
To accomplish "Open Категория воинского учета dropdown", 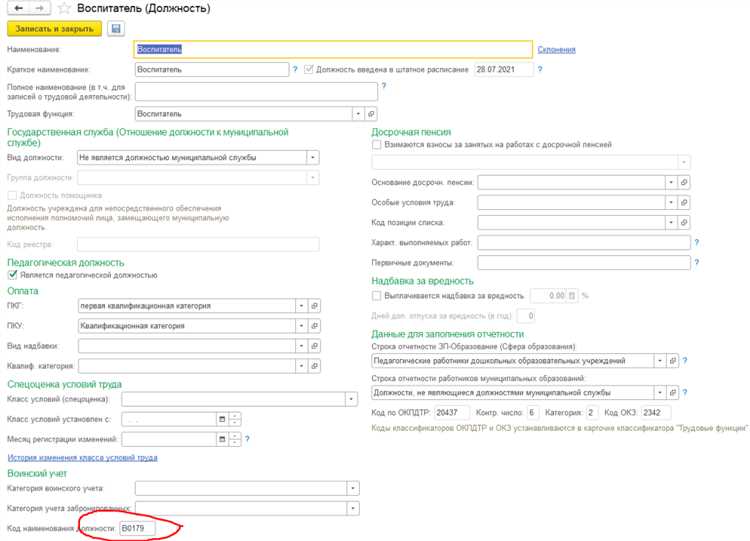I will (352, 488).
